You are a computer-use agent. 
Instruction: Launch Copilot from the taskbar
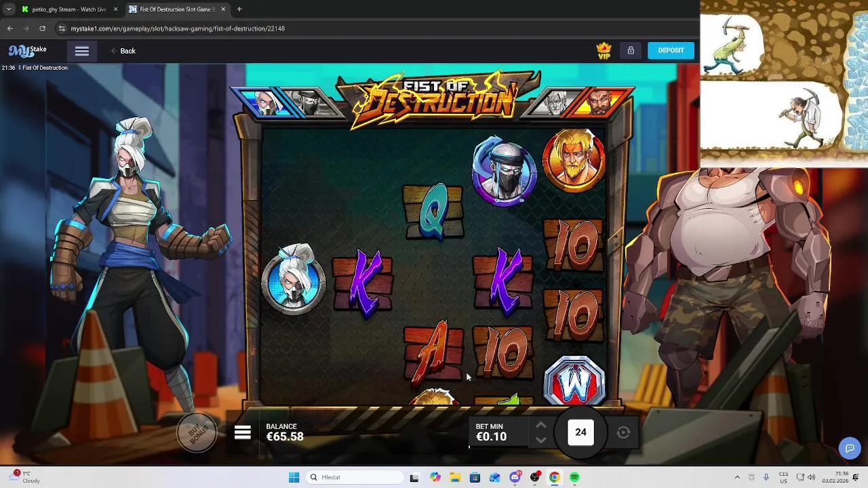pos(435,477)
